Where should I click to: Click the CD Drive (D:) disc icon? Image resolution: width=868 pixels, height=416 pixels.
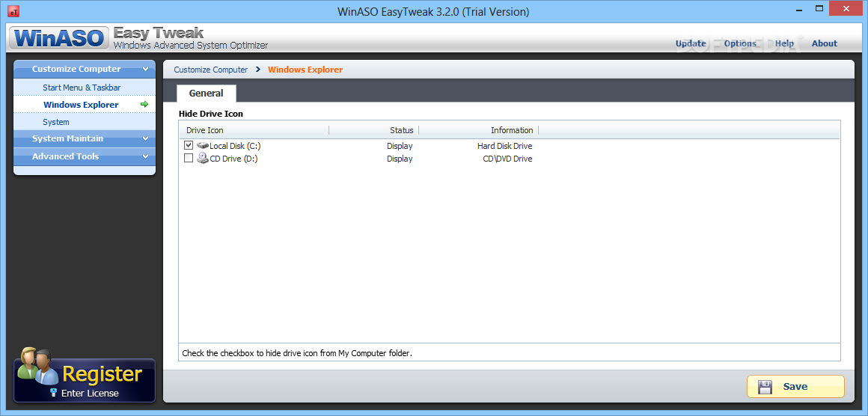(203, 158)
